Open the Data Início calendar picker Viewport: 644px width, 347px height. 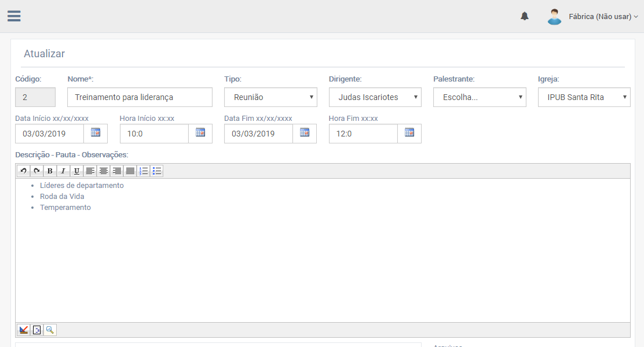[96, 133]
